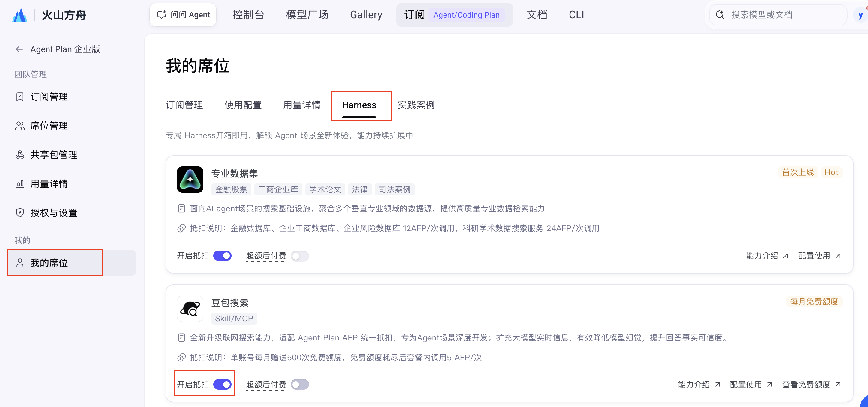The height and width of the screenshot is (407, 868).
Task: Open 配置使用 link for 专业数据集
Action: click(x=819, y=256)
